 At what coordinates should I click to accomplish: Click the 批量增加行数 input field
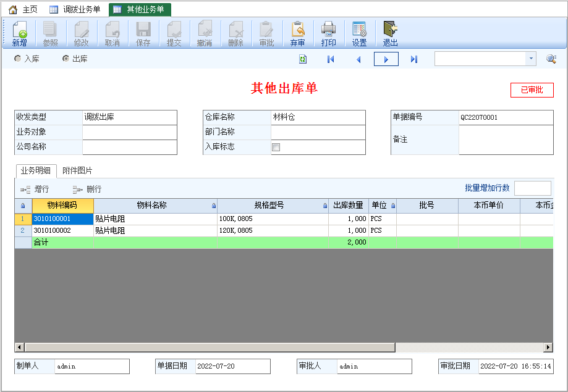[533, 188]
